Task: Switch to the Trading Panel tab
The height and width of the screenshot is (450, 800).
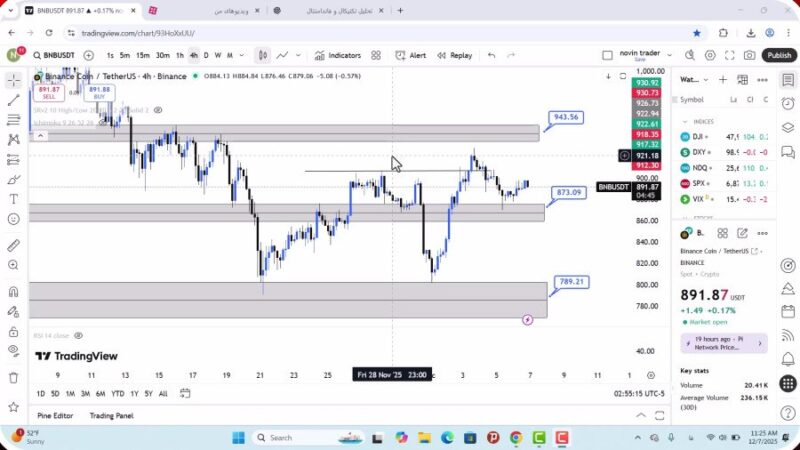Action: [x=111, y=415]
